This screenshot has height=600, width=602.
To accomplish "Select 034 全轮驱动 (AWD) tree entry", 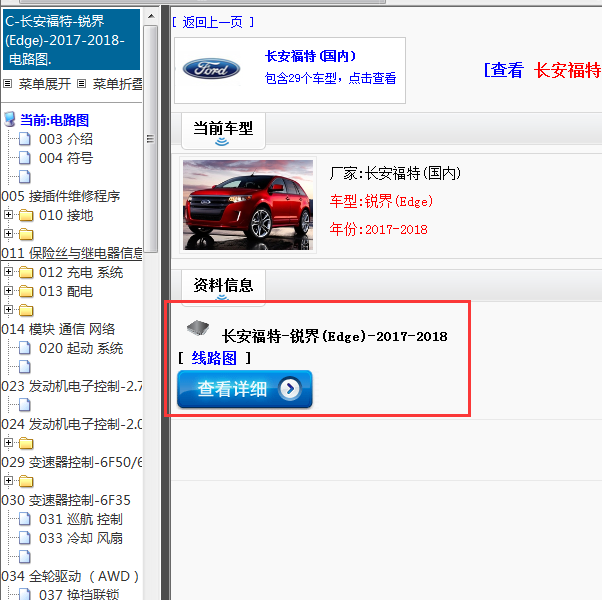I will 70,576.
